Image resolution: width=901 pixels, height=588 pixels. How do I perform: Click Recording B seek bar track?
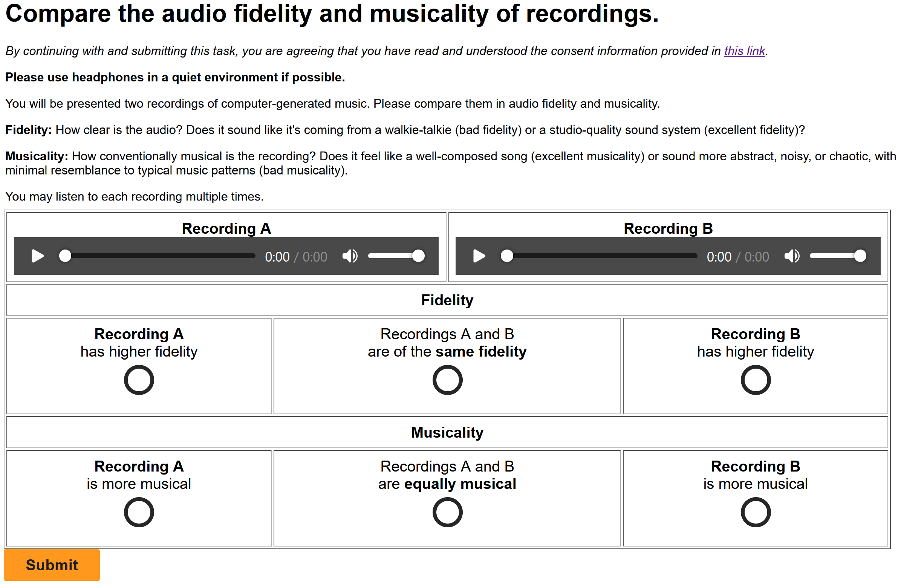tap(605, 256)
